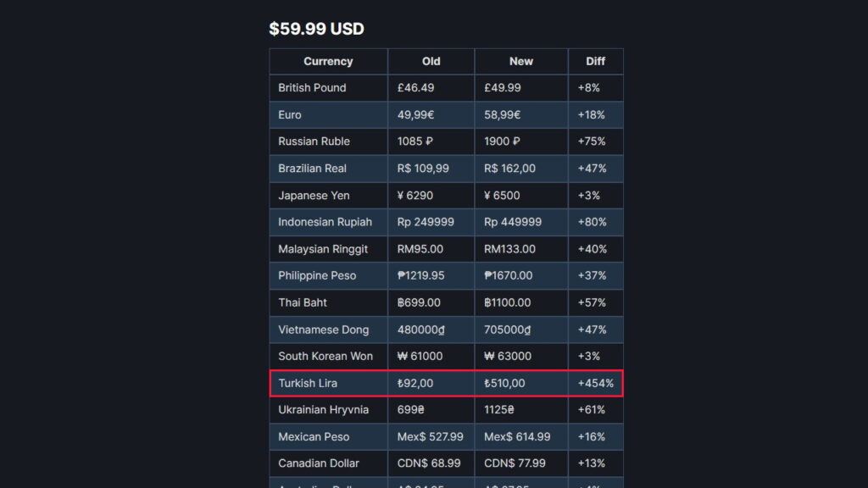Screen dimensions: 868x488
Task: Click the $59.99 USD heading
Action: [317, 29]
